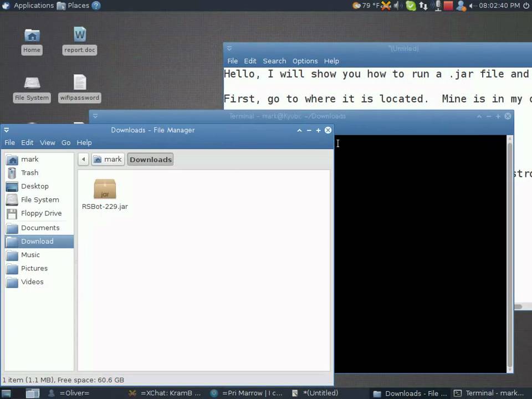Shade the File Manager window with up-arrow button
Viewport: 532px width, 399px height.
(299, 130)
